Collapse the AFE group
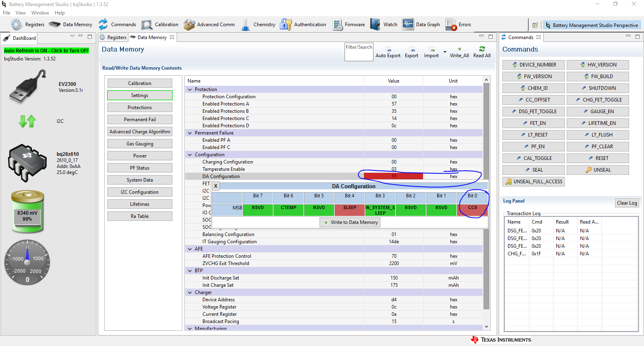The height and width of the screenshot is (346, 644). [190, 249]
